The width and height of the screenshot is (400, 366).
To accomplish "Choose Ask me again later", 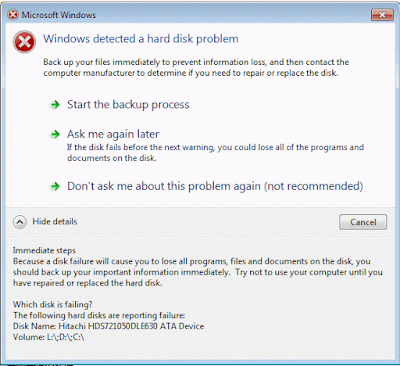I will coord(113,134).
